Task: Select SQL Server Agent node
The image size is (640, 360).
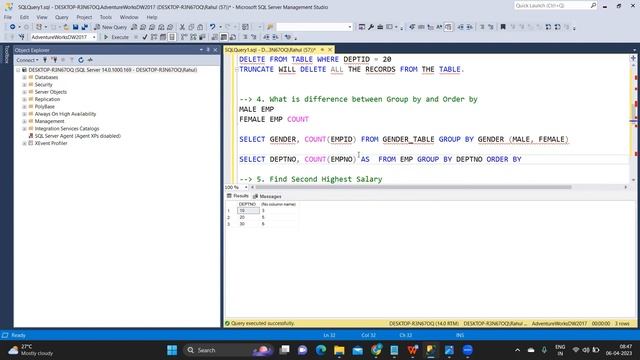Action: click(77, 136)
